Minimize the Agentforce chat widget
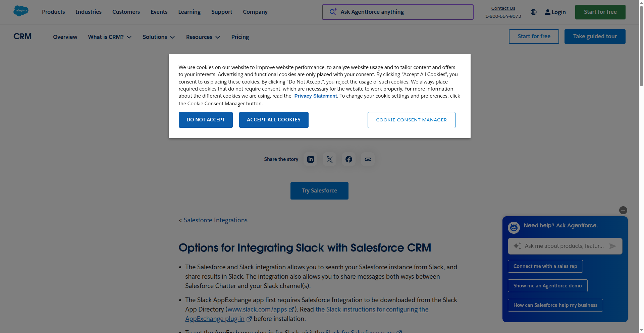This screenshot has height=333, width=644. click(x=623, y=210)
